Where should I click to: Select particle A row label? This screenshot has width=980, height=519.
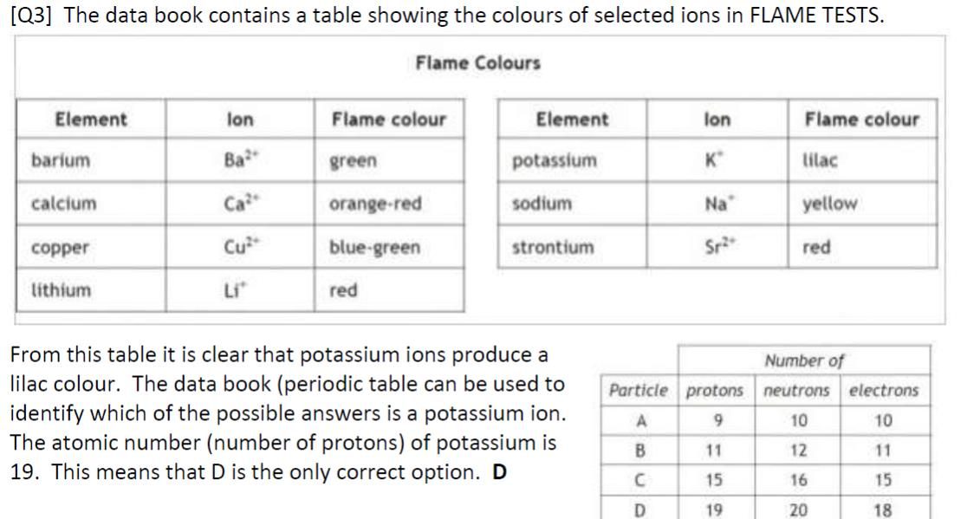tap(640, 421)
